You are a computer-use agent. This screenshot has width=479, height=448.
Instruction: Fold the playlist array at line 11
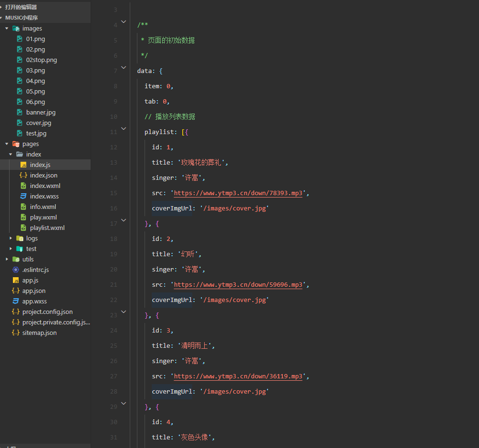124,129
